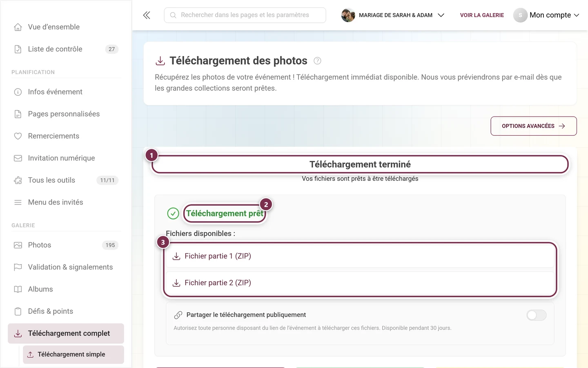Click the download icon next to the page title
This screenshot has height=368, width=588.
(160, 61)
